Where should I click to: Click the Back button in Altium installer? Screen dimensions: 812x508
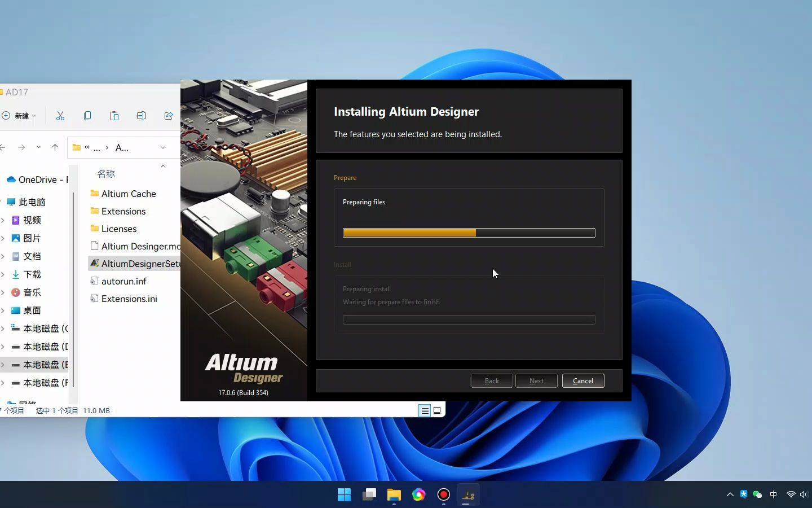click(x=492, y=381)
